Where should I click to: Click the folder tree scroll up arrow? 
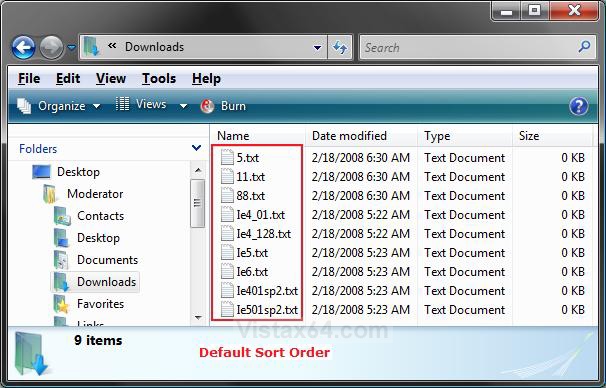pos(198,170)
